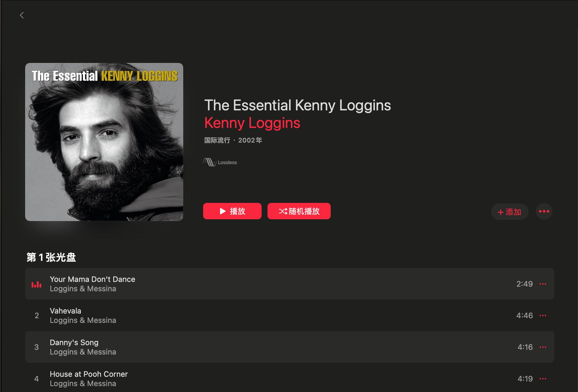Add album to library via 添加 button

click(510, 212)
